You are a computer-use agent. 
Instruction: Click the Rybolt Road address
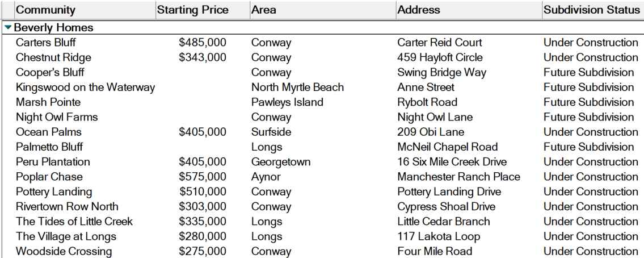[427, 102]
